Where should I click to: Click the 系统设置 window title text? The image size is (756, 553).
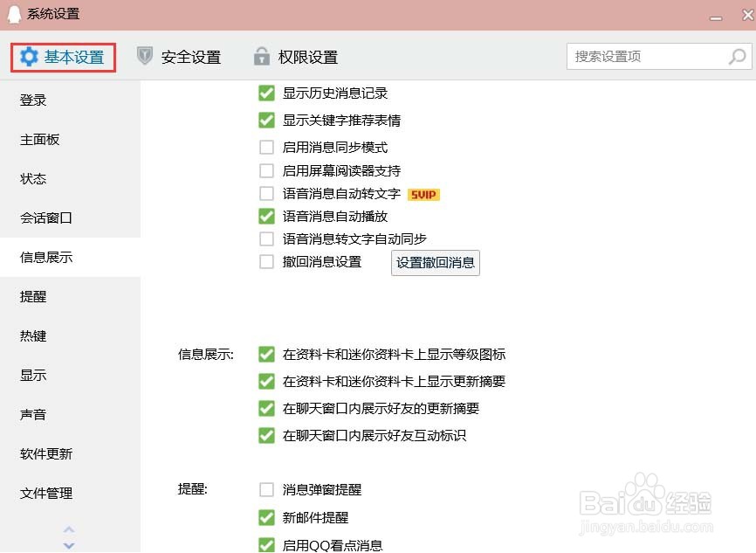53,14
